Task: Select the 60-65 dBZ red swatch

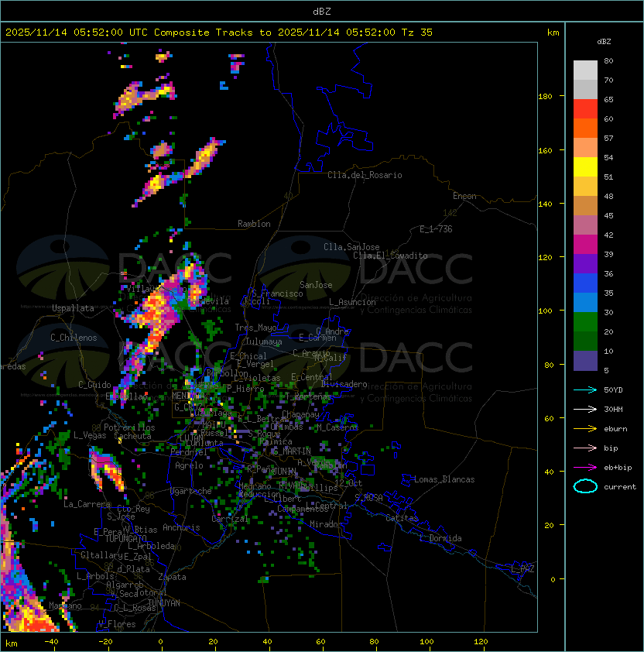Action: point(585,109)
